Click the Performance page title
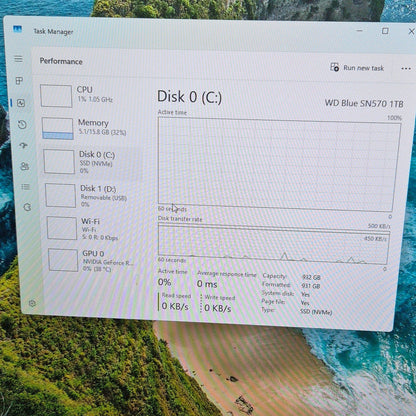This screenshot has height=416, width=416. pos(61,61)
